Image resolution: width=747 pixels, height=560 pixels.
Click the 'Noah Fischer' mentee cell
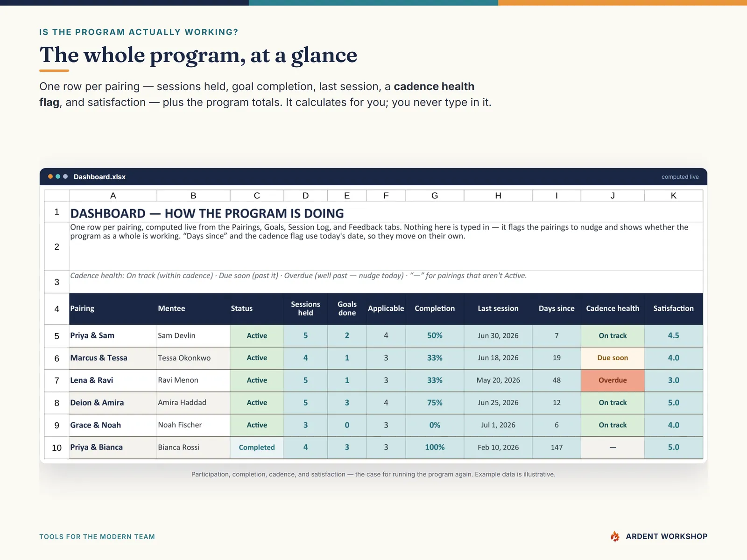point(193,425)
